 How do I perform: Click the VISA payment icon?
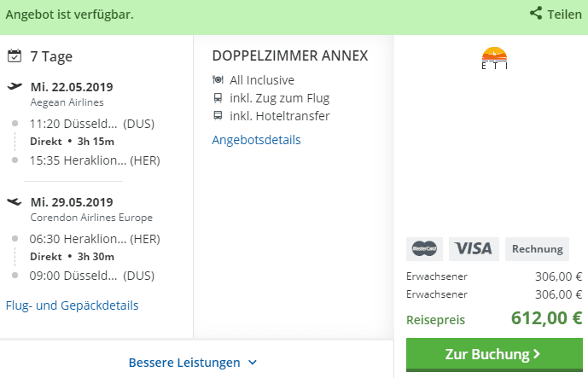coord(474,248)
